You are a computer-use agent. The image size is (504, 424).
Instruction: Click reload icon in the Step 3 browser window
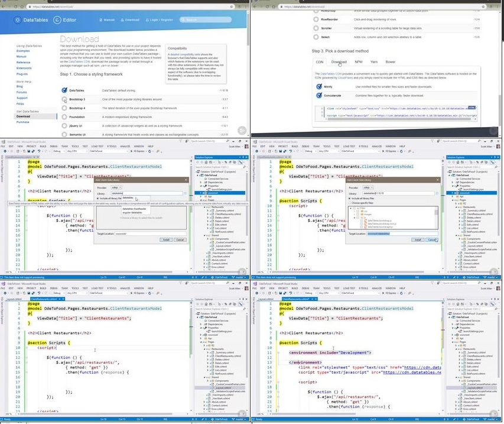pos(268,7)
